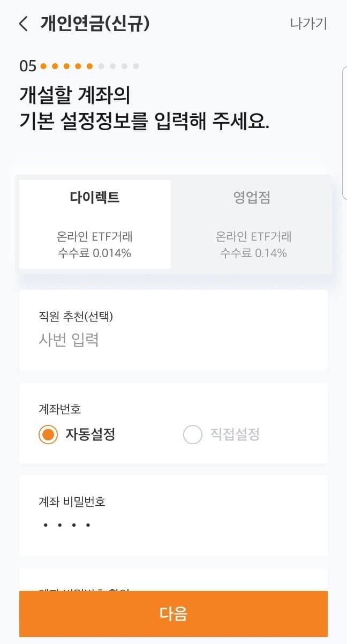Tap the step 05 indicator
The height and width of the screenshot is (644, 347).
pos(27,65)
